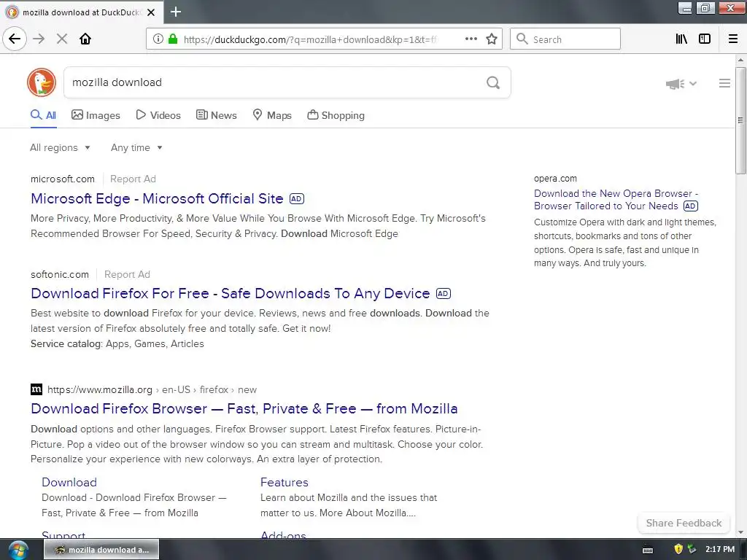Click Report Ad next to microsoft.com
The width and height of the screenshot is (747, 560).
133,179
